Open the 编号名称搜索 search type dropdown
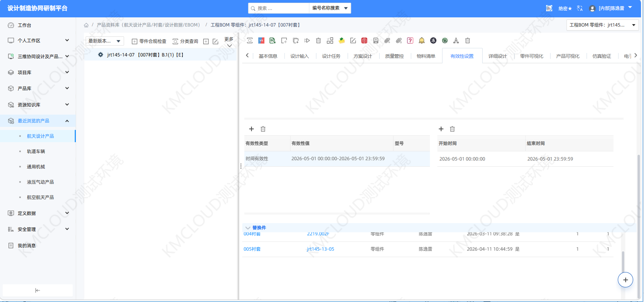Viewport: 644px width, 302px height. coord(330,8)
